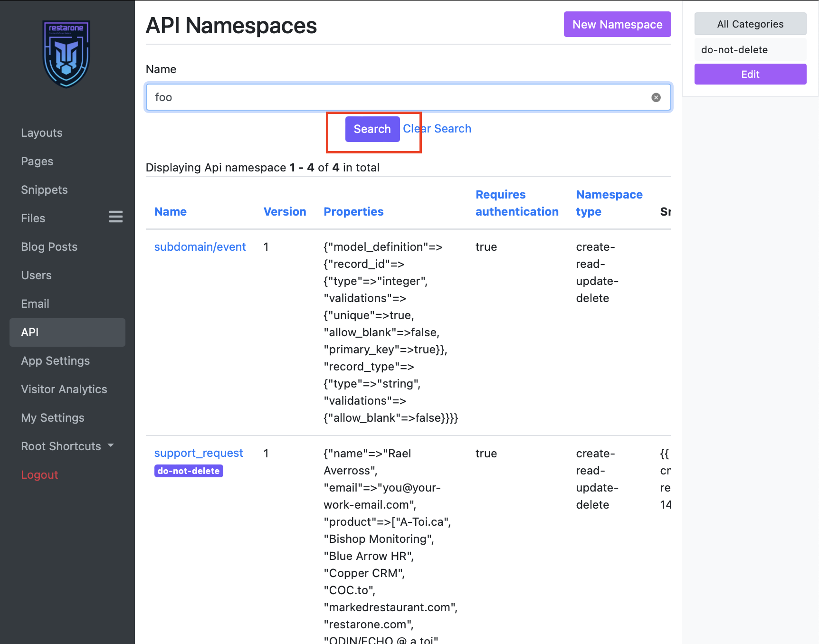819x644 pixels.
Task: Open the Files hamburger menu icon
Action: pos(115,217)
